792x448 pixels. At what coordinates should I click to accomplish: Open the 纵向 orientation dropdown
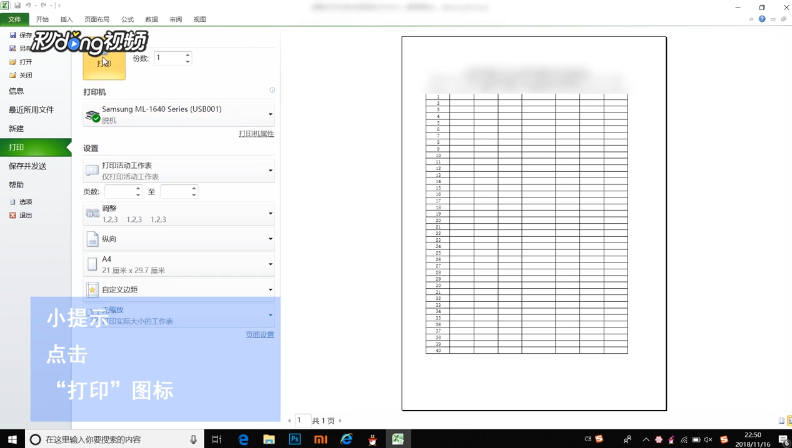tap(179, 239)
